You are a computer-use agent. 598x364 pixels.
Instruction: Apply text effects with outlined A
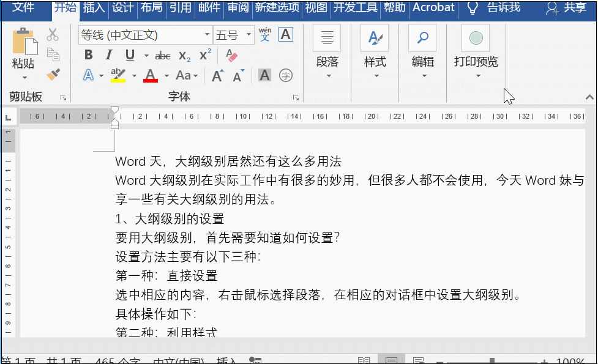pyautogui.click(x=89, y=75)
